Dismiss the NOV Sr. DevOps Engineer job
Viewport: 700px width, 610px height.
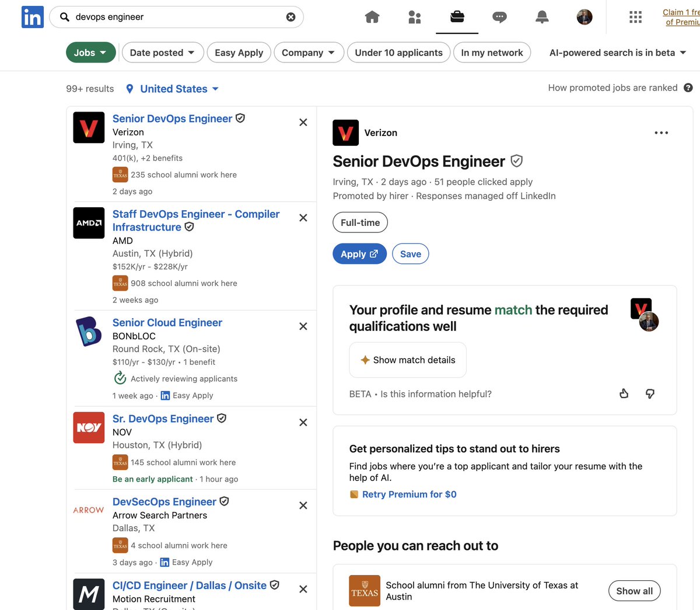pyautogui.click(x=303, y=422)
